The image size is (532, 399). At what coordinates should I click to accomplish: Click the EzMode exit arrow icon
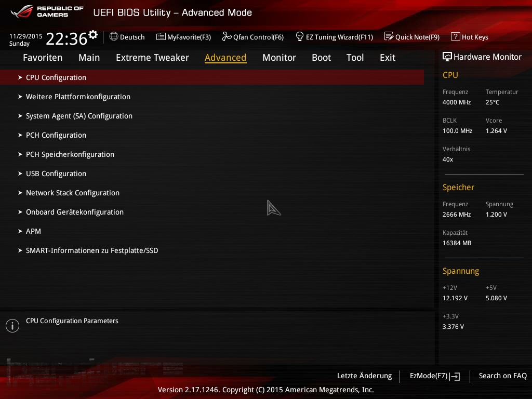tap(456, 376)
